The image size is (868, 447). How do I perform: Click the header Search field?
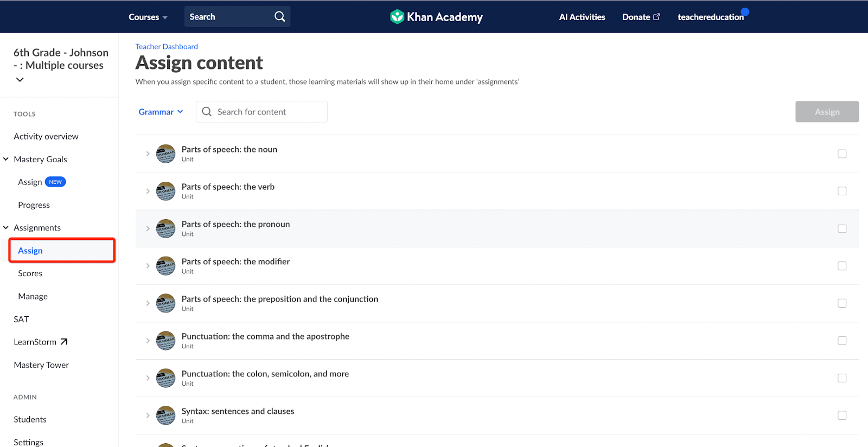point(237,17)
